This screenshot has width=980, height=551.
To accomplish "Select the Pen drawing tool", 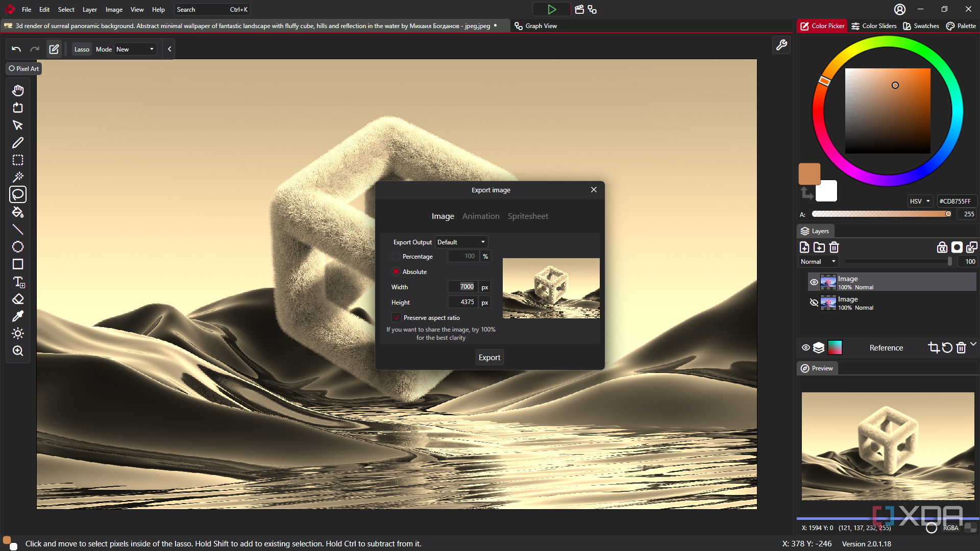I will click(x=18, y=142).
